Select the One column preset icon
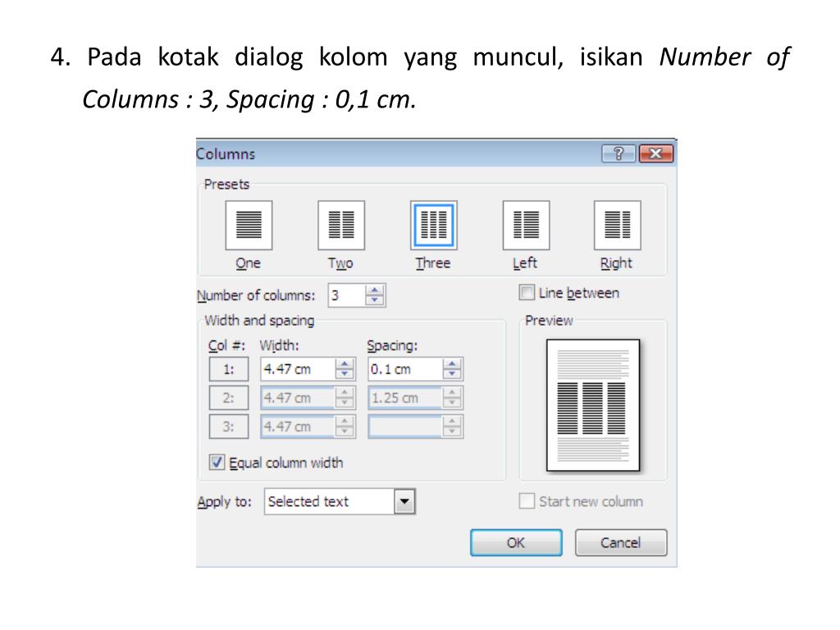The height and width of the screenshot is (630, 840). coord(249,225)
